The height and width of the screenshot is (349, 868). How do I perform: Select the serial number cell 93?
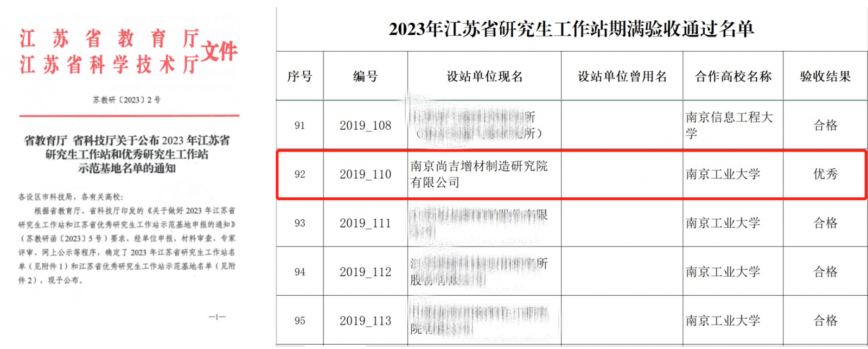click(299, 223)
